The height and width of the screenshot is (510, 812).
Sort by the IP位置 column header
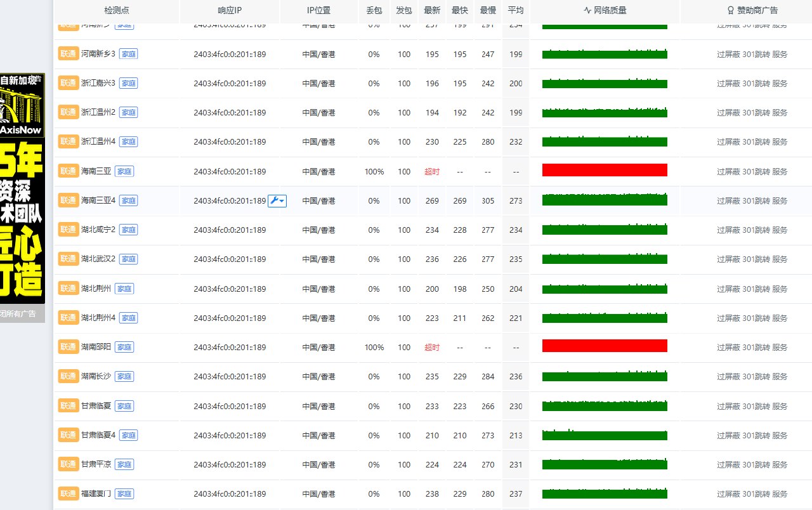(x=318, y=11)
